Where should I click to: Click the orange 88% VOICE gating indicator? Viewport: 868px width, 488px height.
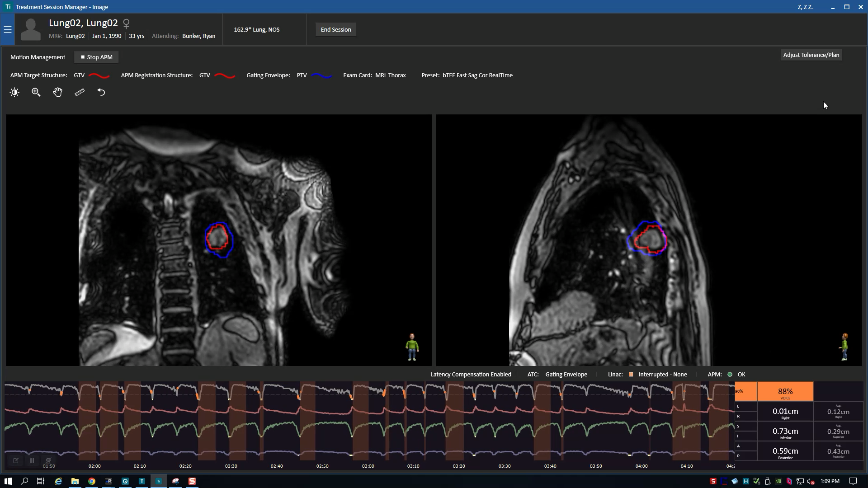(x=785, y=391)
